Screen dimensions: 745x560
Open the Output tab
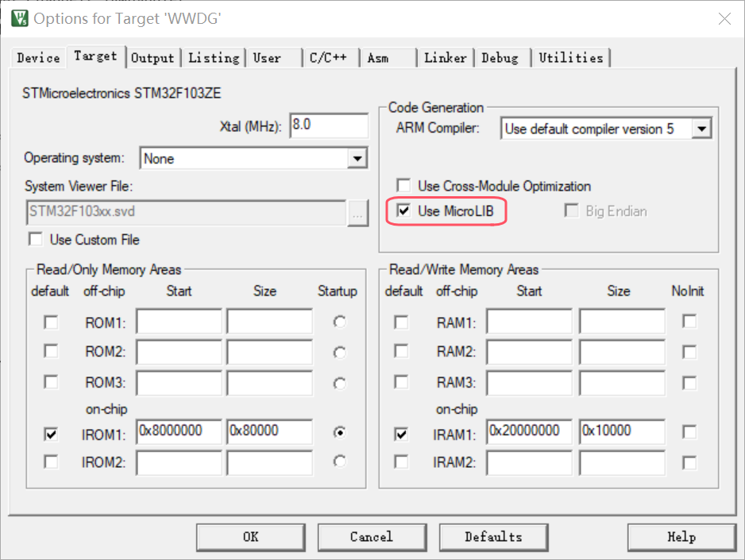tap(152, 58)
